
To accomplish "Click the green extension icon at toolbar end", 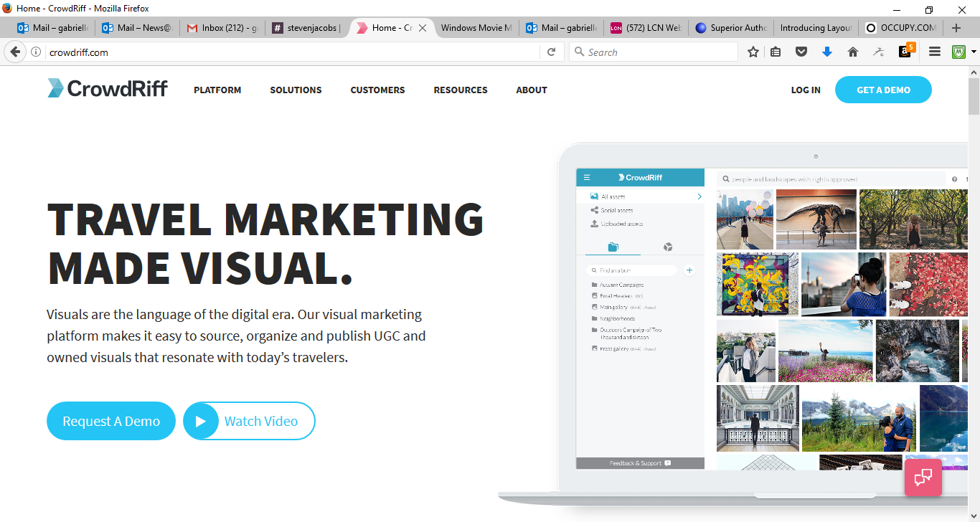I will pos(959,52).
